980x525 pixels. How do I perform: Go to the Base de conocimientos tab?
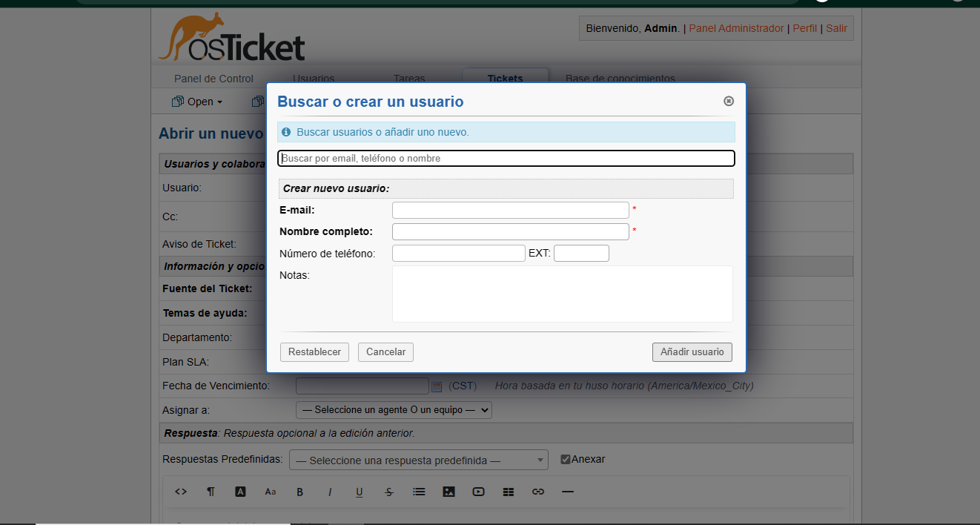620,79
